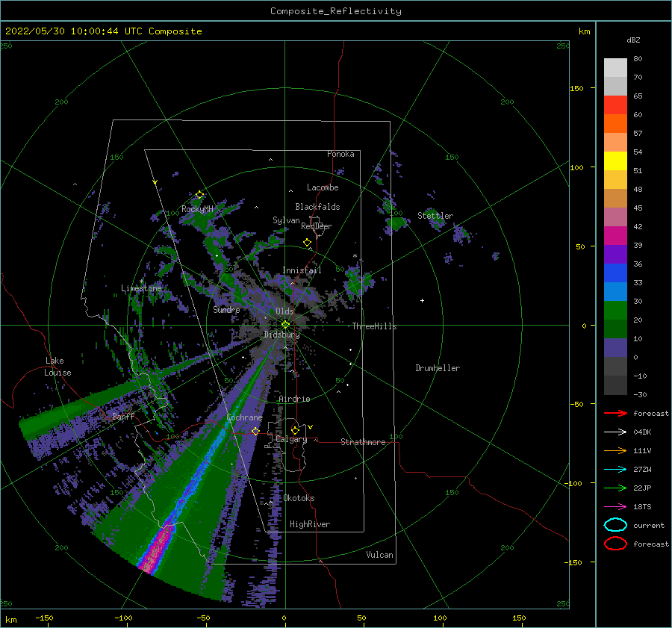Select the 33 dBZ light blue color band
The width and height of the screenshot is (672, 628).
click(x=615, y=291)
